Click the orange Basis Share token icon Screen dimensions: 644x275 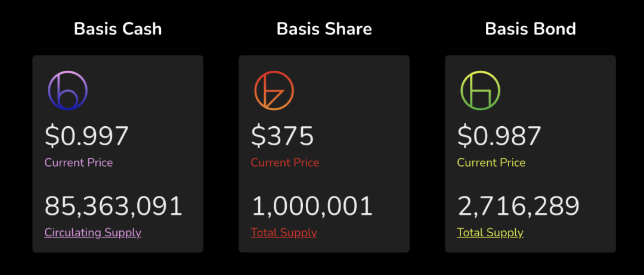(274, 90)
